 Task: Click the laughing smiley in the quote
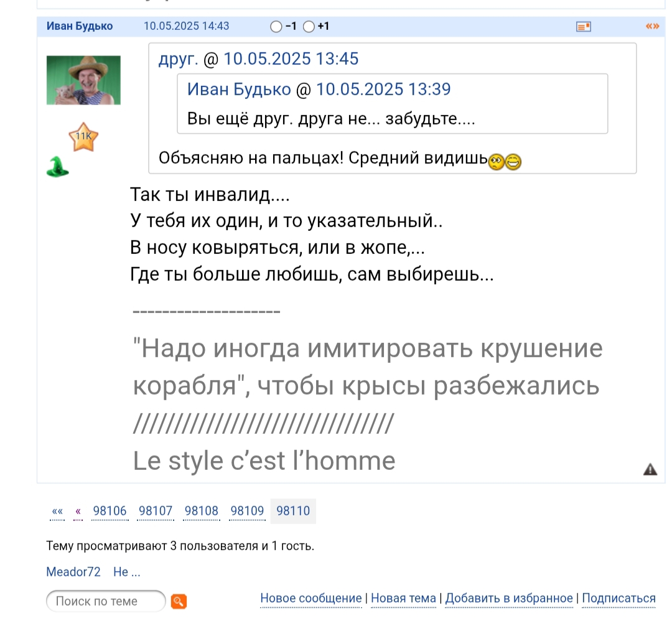point(513,162)
